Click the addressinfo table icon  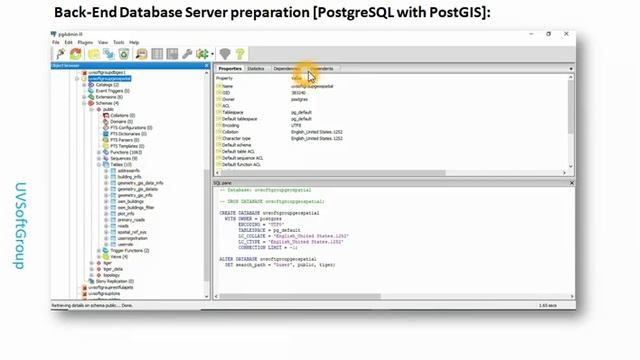coord(113,171)
